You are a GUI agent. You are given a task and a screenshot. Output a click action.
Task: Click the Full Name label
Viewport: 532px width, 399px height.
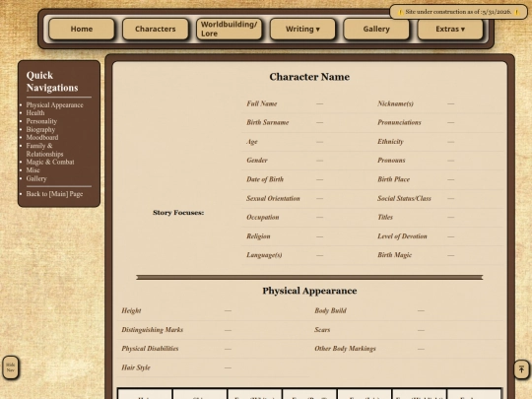pos(262,103)
